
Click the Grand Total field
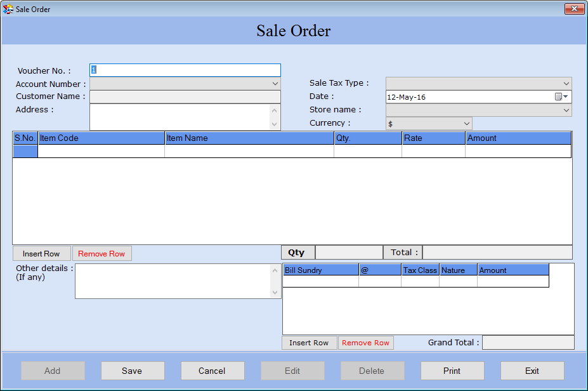528,343
